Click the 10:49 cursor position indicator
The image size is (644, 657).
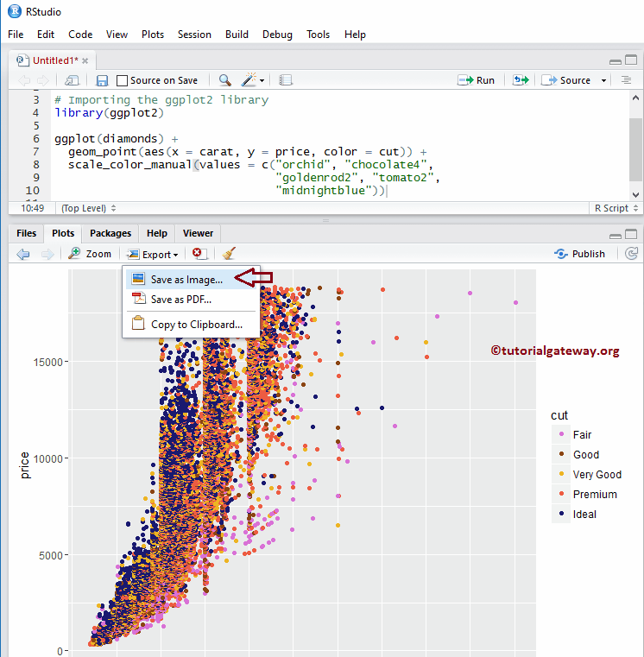click(32, 208)
